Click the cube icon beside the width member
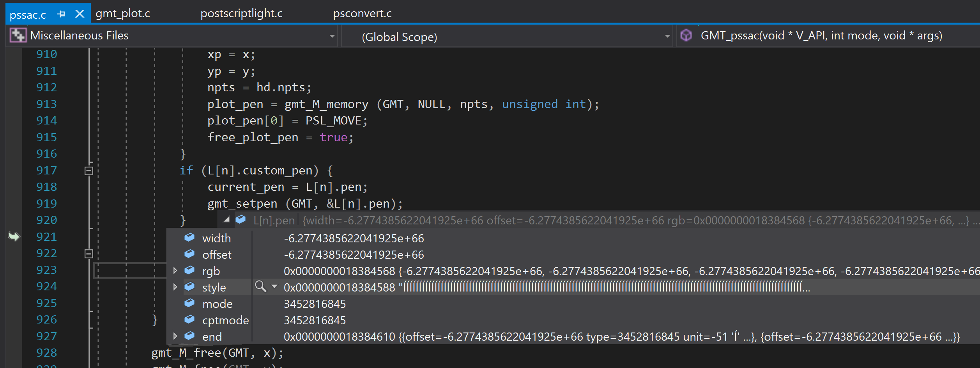Screen dimensions: 980x368 (189, 238)
